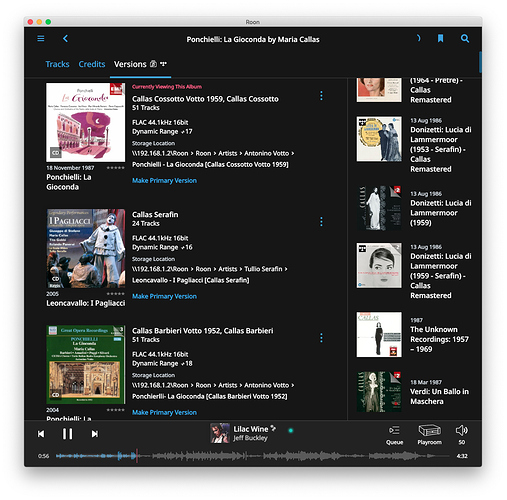Screen dimensions: 507x500
Task: Click the teal signal path dot
Action: coord(291,430)
